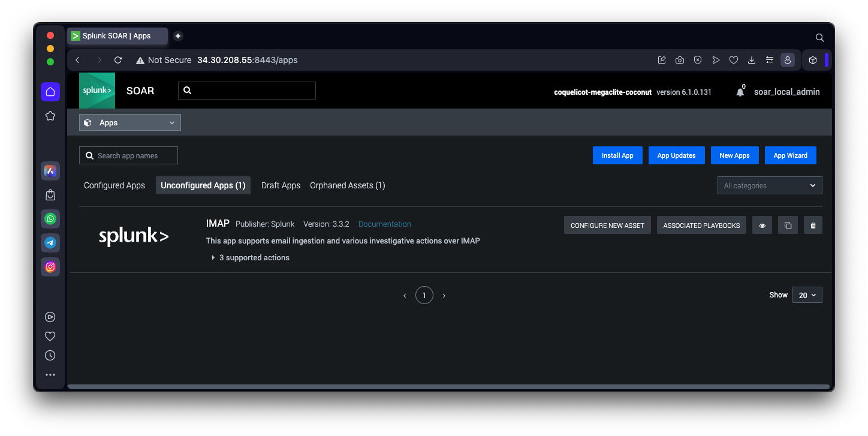Viewport: 868px width, 436px height.
Task: Open the notifications bell
Action: [x=740, y=92]
